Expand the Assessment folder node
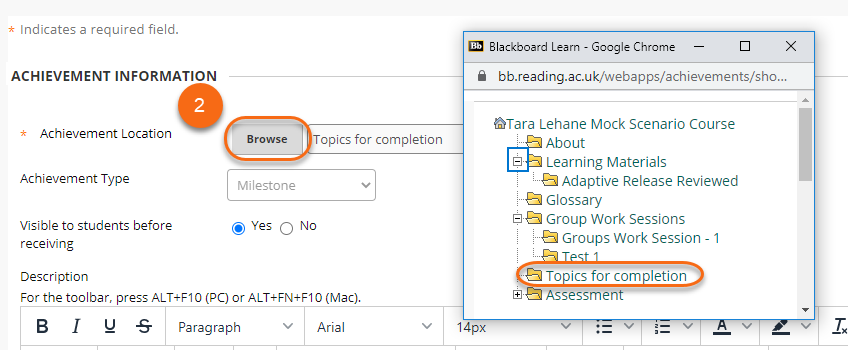Screen dimensions: 848x362 click(518, 295)
